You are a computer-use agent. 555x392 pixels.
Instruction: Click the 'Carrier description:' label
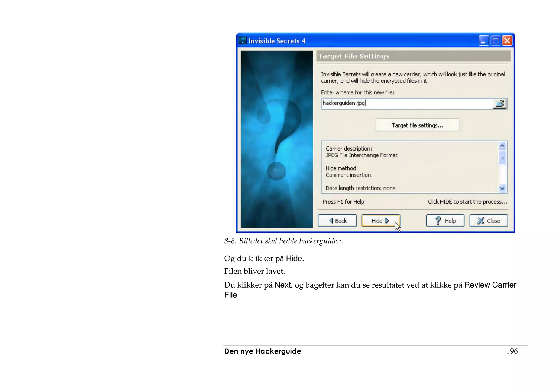click(x=349, y=149)
